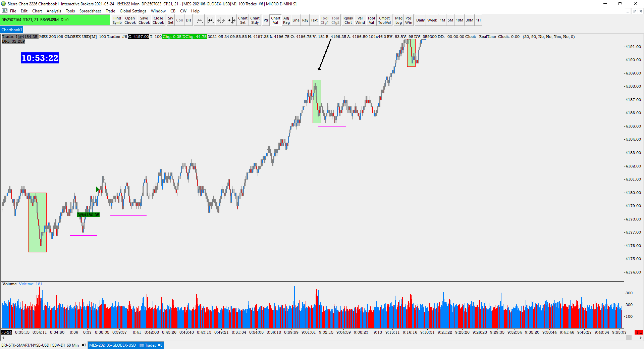Set chart period to 1H
Screen dimensions: 644x349
point(478,20)
